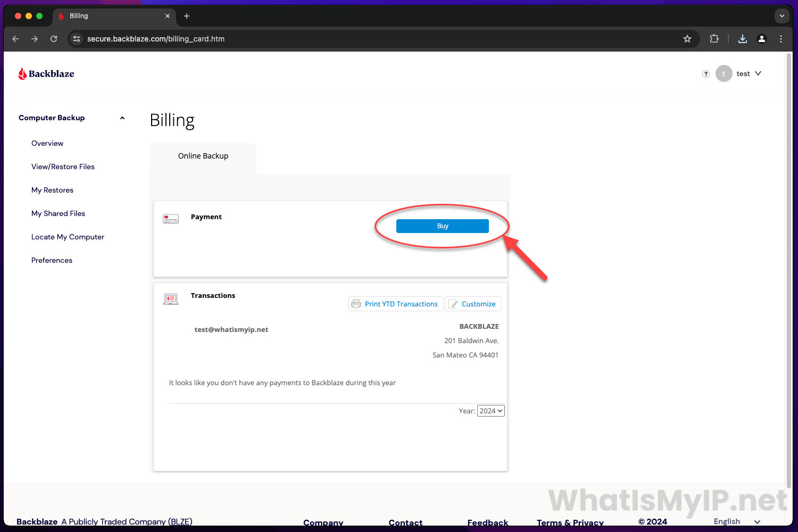Click the 't' user avatar circle

[724, 73]
